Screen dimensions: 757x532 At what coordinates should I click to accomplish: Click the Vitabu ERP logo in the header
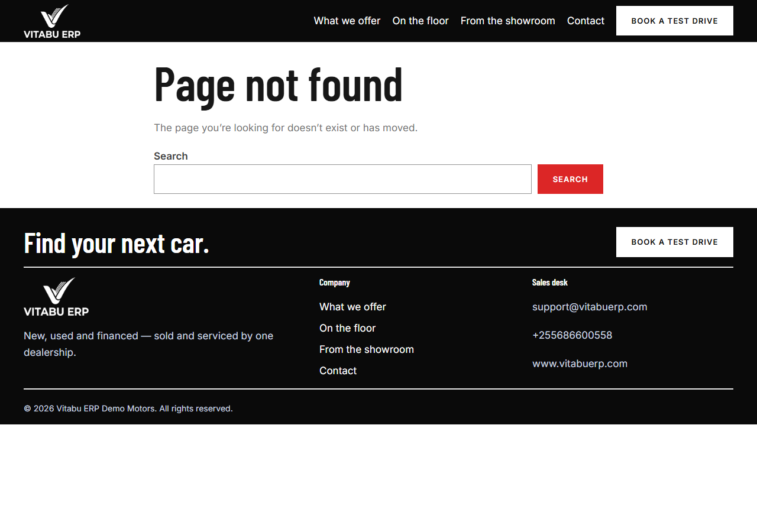point(52,21)
